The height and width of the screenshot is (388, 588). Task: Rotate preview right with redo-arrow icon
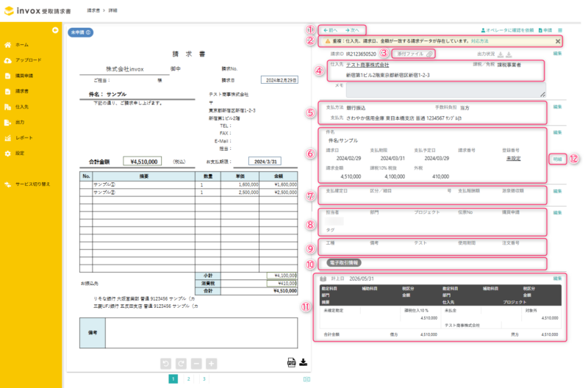(181, 364)
